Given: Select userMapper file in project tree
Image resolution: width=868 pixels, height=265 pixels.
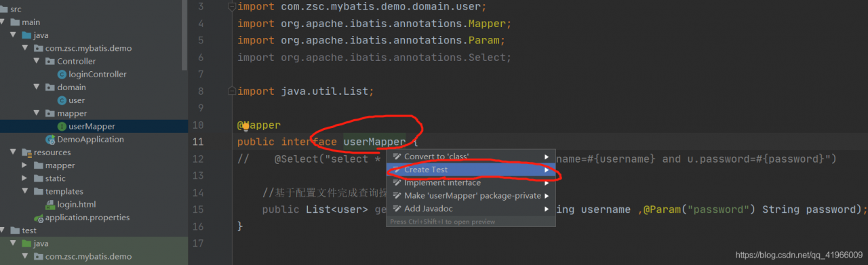Looking at the screenshot, I should (92, 127).
